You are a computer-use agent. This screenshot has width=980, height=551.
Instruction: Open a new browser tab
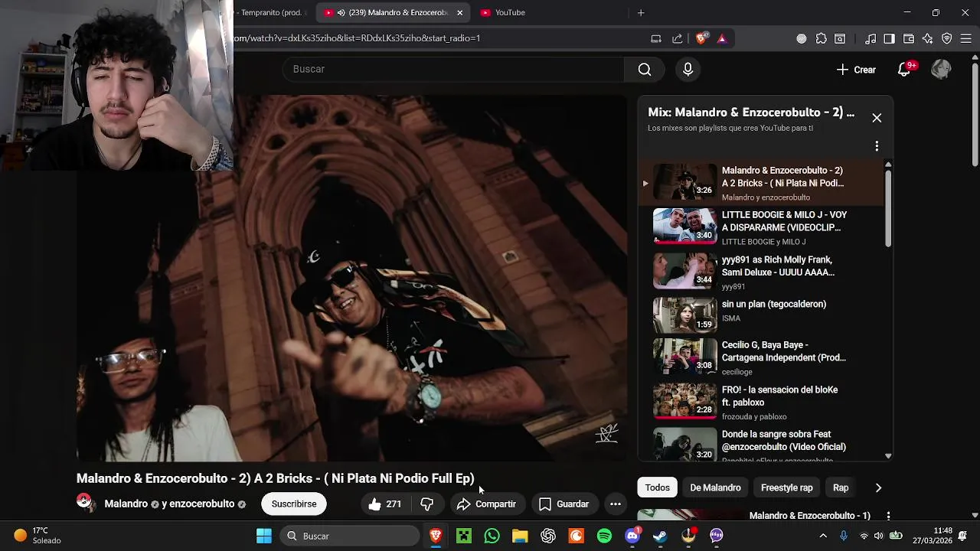[641, 13]
